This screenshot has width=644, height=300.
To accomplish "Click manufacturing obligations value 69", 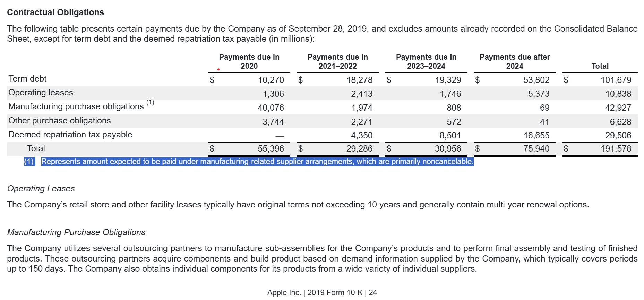I will click(545, 108).
